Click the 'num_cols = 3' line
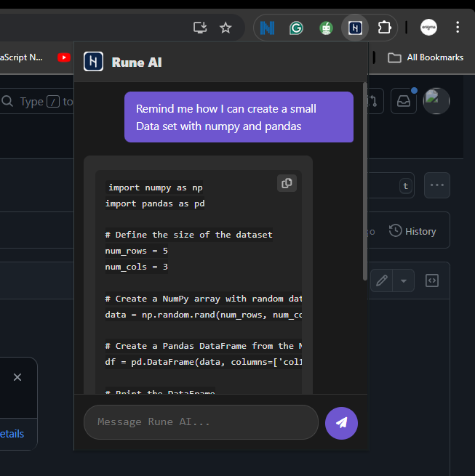 (x=137, y=267)
